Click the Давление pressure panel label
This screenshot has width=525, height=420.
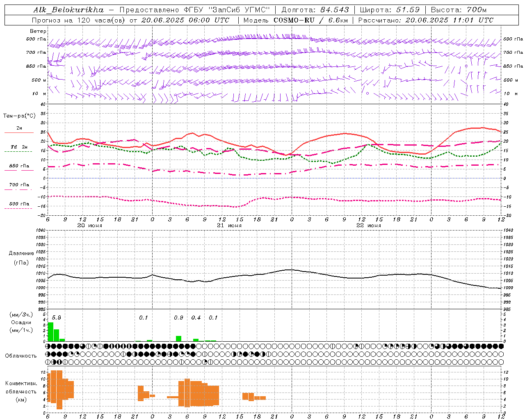coord(21,253)
